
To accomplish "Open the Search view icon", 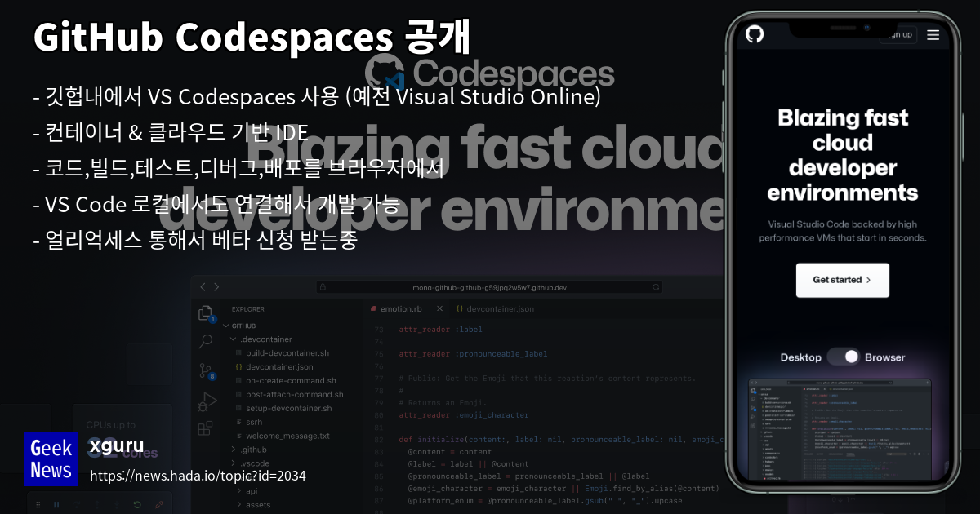I will (x=205, y=343).
